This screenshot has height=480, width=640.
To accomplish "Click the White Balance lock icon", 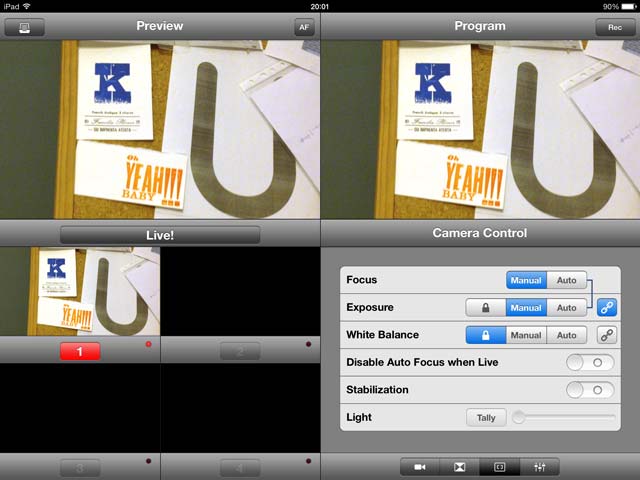I will click(x=486, y=335).
